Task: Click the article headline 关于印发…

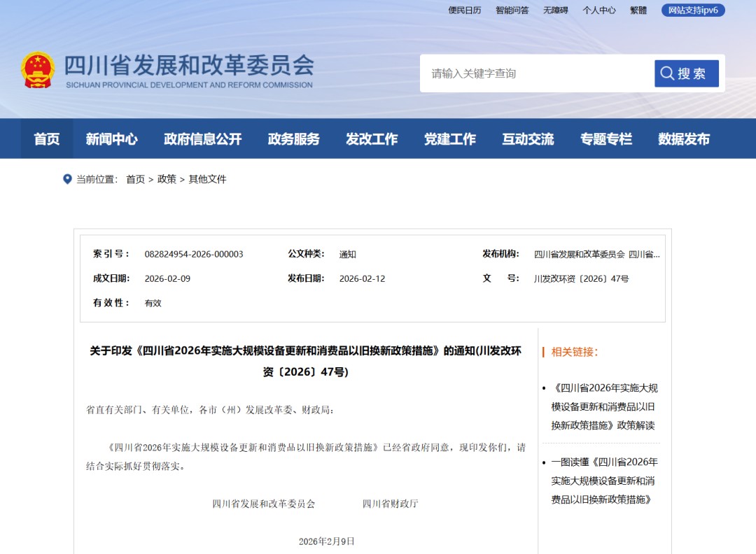Action: click(x=306, y=361)
